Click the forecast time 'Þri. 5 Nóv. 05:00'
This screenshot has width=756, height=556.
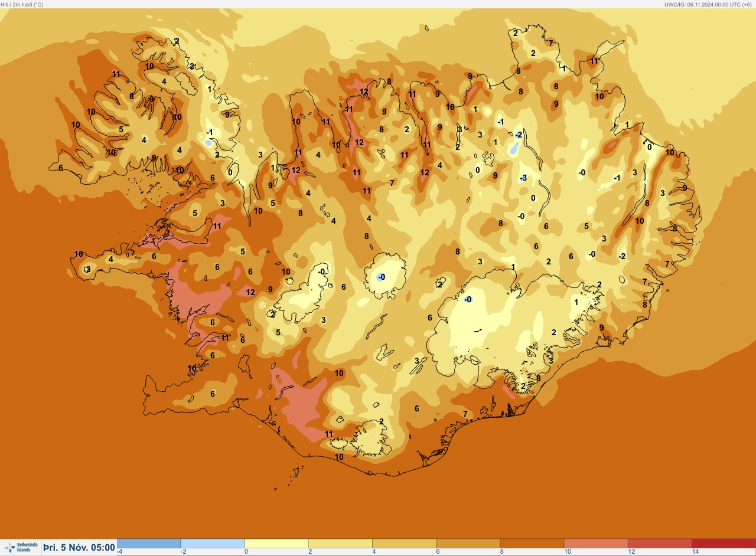[x=79, y=548]
